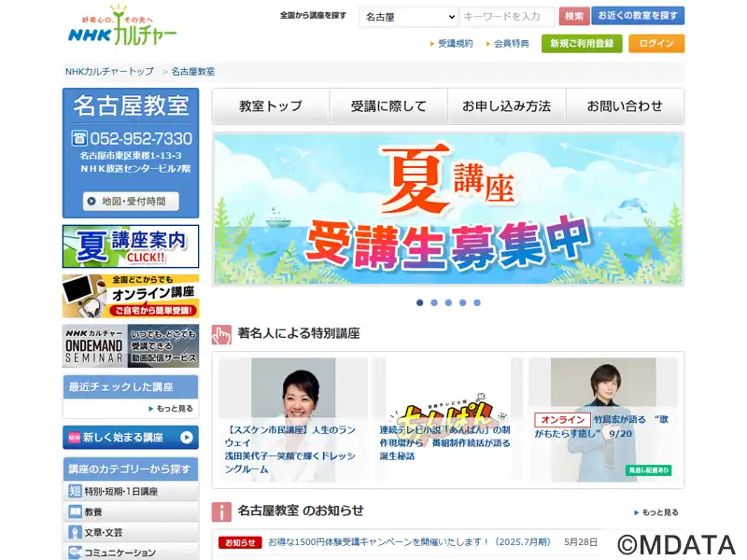The image size is (747, 560).
Task: Click the 全国から講座を探す label
Action: pyautogui.click(x=313, y=15)
